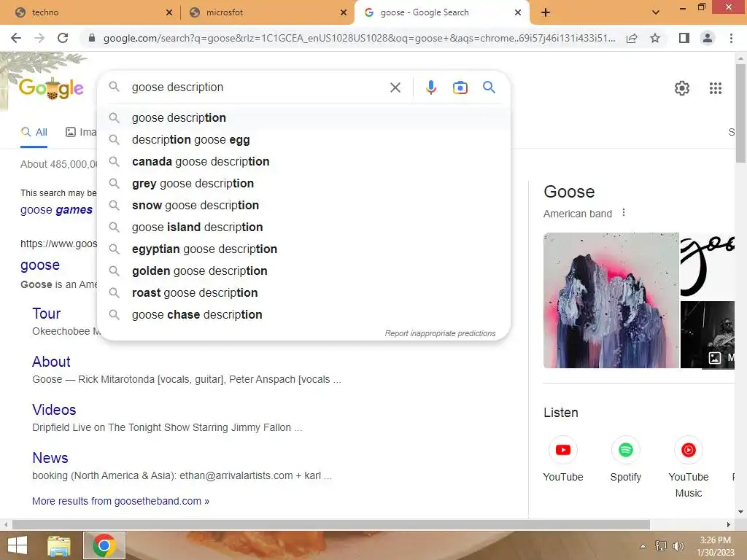Click More results from goosetheband.com
Screen dimensions: 747x560
pos(120,501)
